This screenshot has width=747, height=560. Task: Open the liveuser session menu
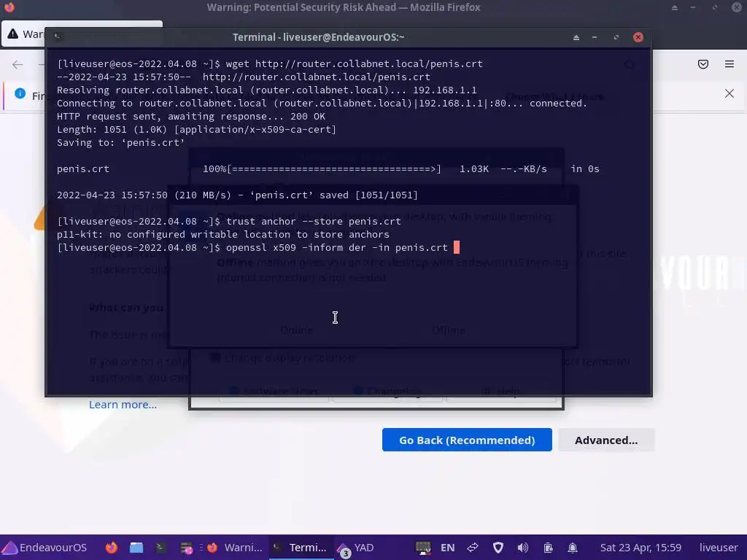click(x=719, y=548)
